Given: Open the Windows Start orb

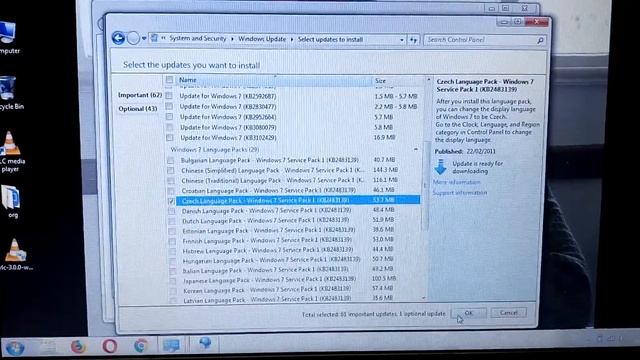Looking at the screenshot, I should (x=15, y=348).
